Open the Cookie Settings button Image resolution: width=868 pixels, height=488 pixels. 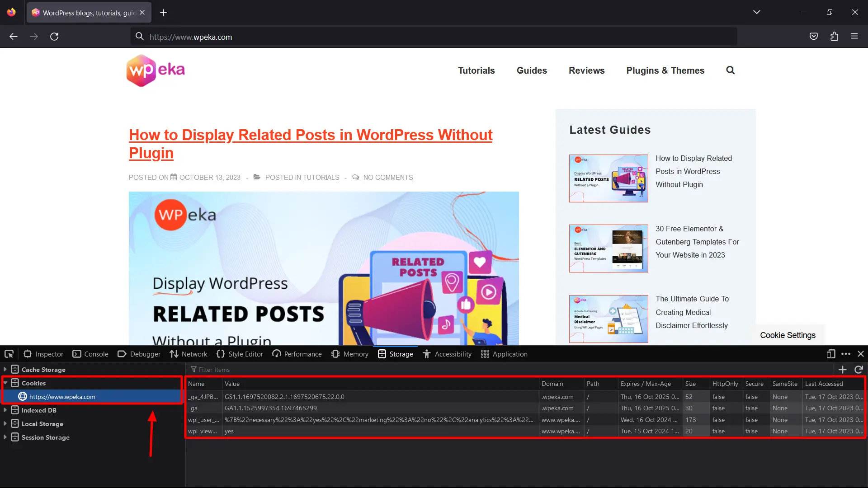(x=788, y=335)
